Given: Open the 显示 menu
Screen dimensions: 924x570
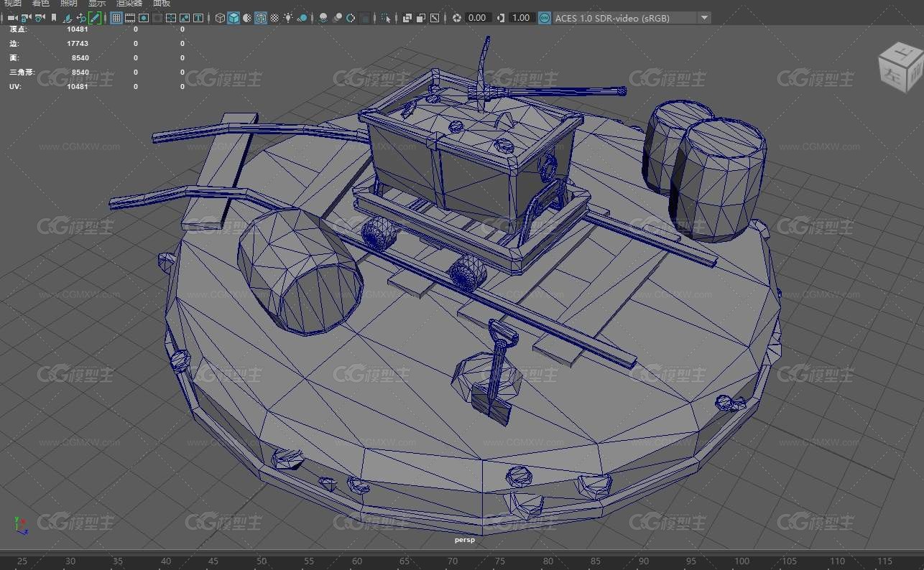Looking at the screenshot, I should coord(97,3).
